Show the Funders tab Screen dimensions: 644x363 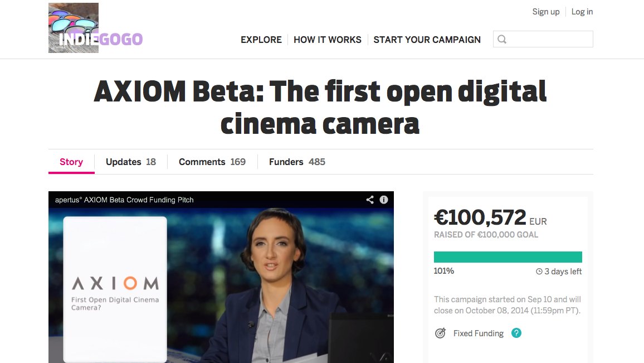click(297, 162)
